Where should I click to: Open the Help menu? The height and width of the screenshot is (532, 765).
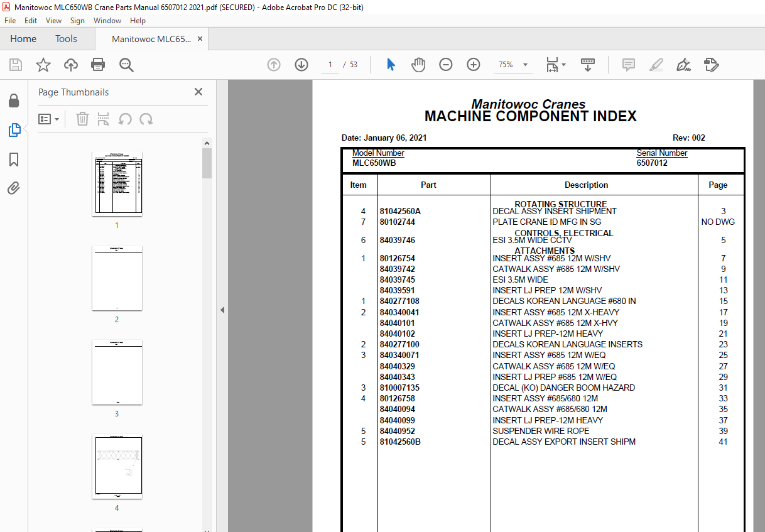138,21
